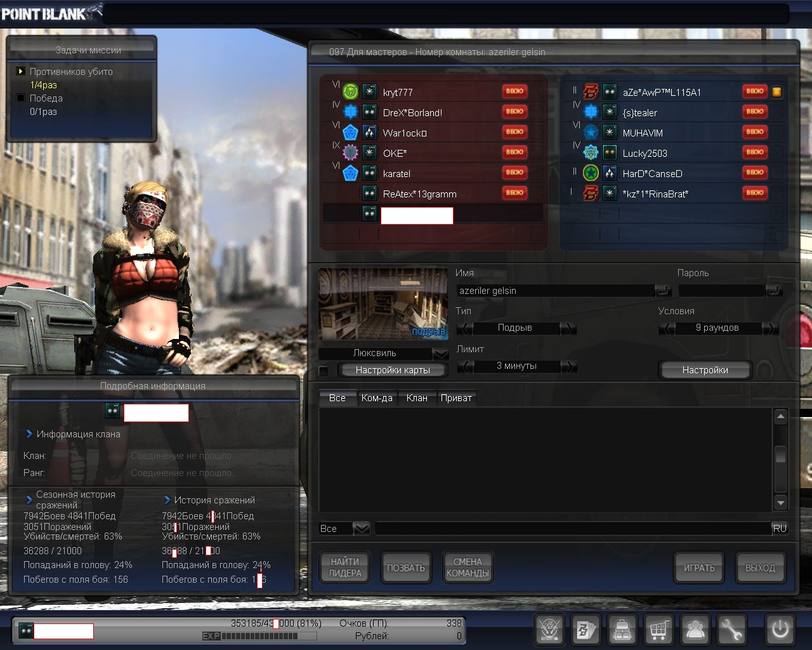This screenshot has width=812, height=650.
Task: Open the clan emblem icon in bottom bar
Action: (549, 630)
